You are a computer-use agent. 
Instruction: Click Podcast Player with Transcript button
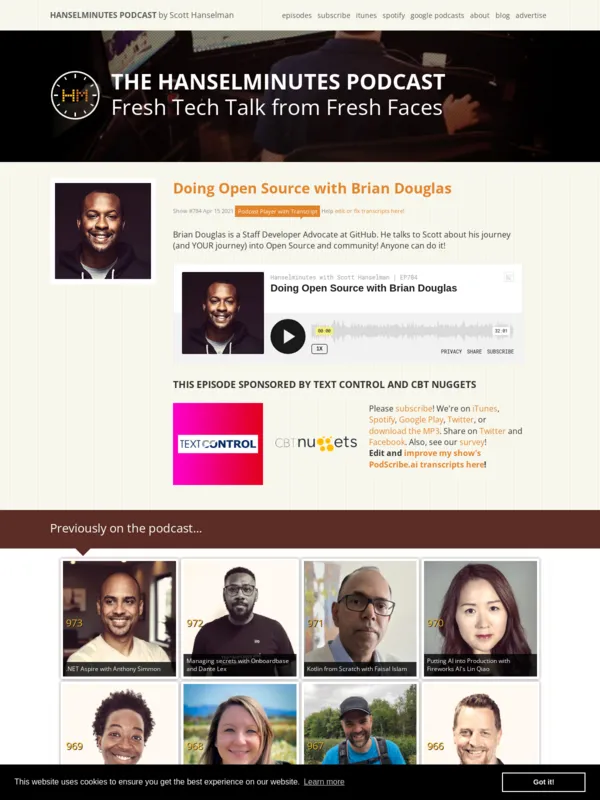click(x=278, y=211)
